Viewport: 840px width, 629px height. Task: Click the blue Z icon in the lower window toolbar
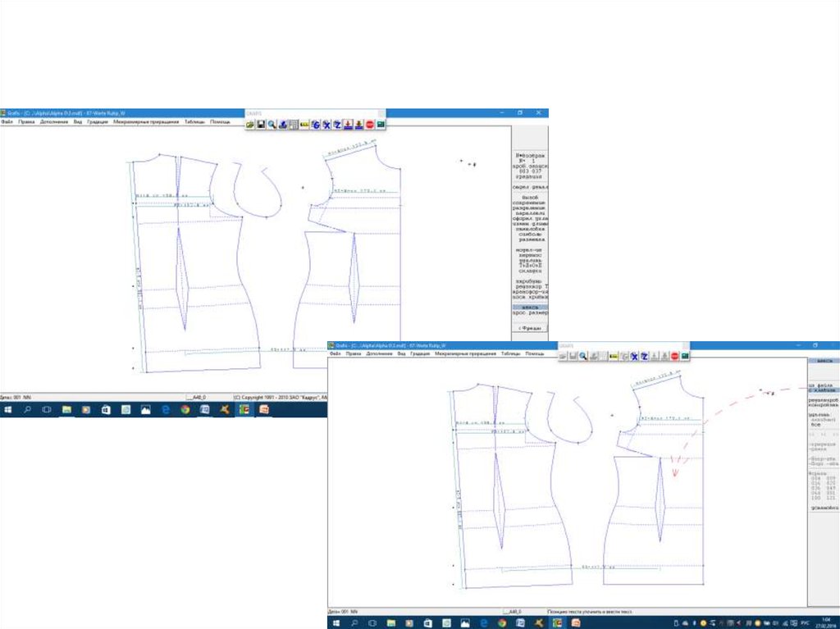click(645, 356)
